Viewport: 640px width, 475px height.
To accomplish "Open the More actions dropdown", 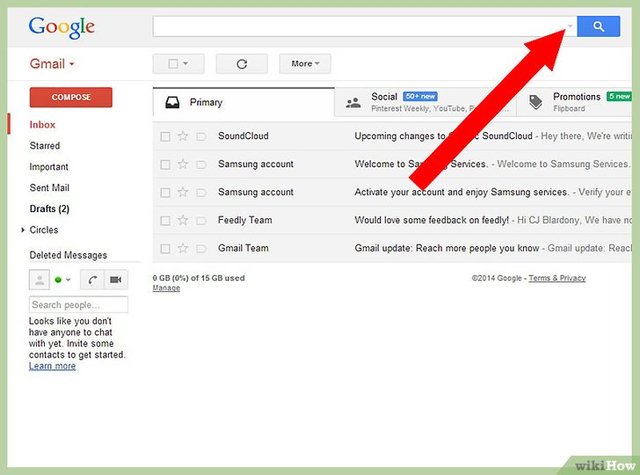I will pos(305,64).
